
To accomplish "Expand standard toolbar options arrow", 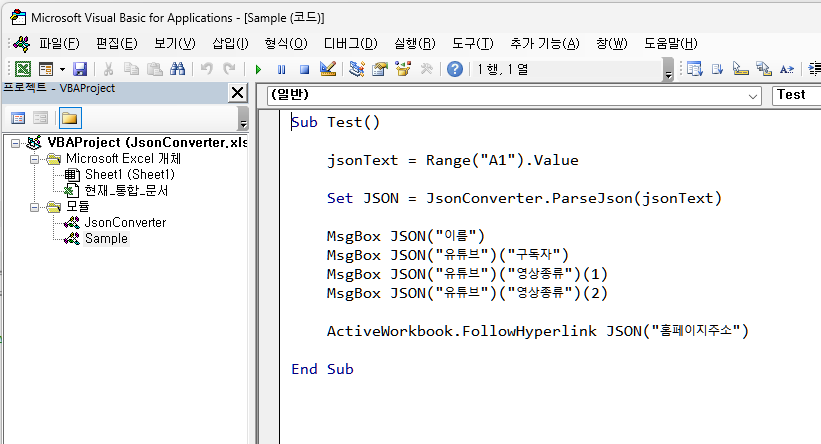I will point(668,70).
